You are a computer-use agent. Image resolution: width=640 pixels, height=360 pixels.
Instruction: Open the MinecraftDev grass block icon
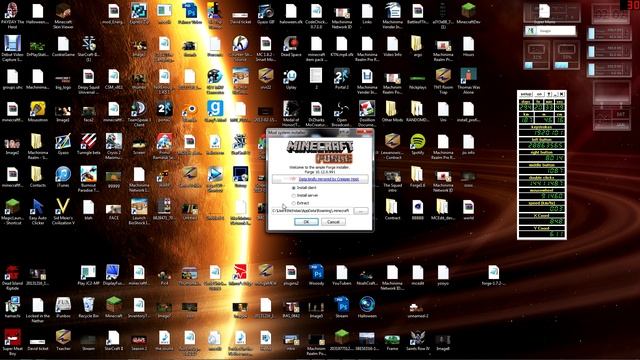tap(468, 13)
